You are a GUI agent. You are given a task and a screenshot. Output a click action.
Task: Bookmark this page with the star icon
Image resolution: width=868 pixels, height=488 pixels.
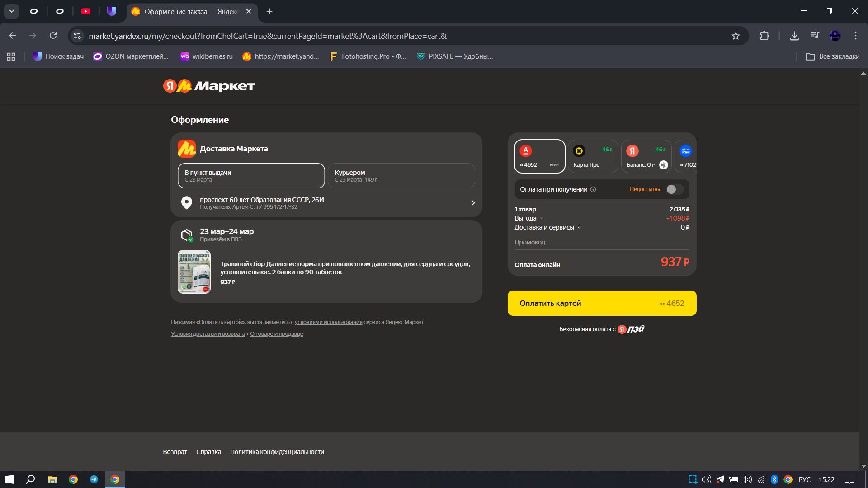coord(736,36)
